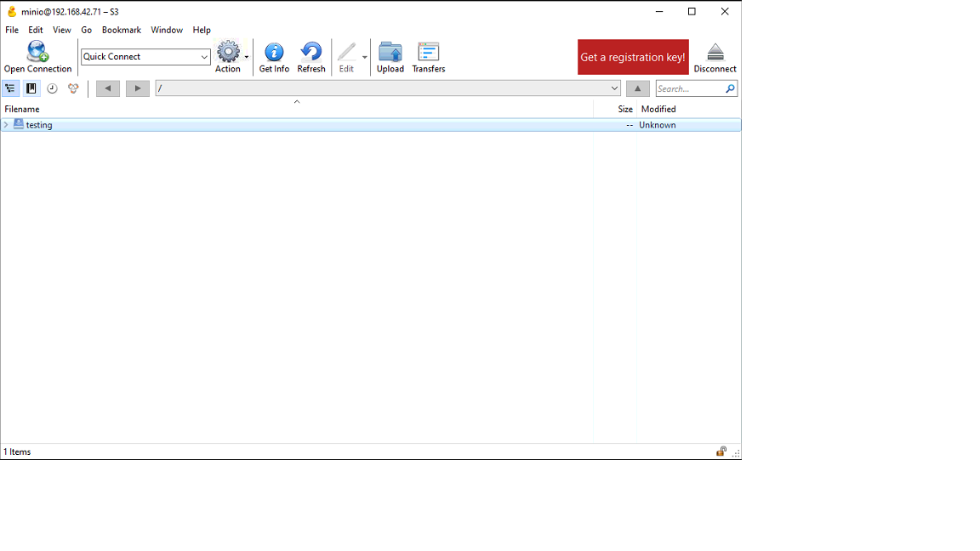Viewport: 980px width, 551px height.
Task: Open the File menu
Action: pyautogui.click(x=12, y=30)
